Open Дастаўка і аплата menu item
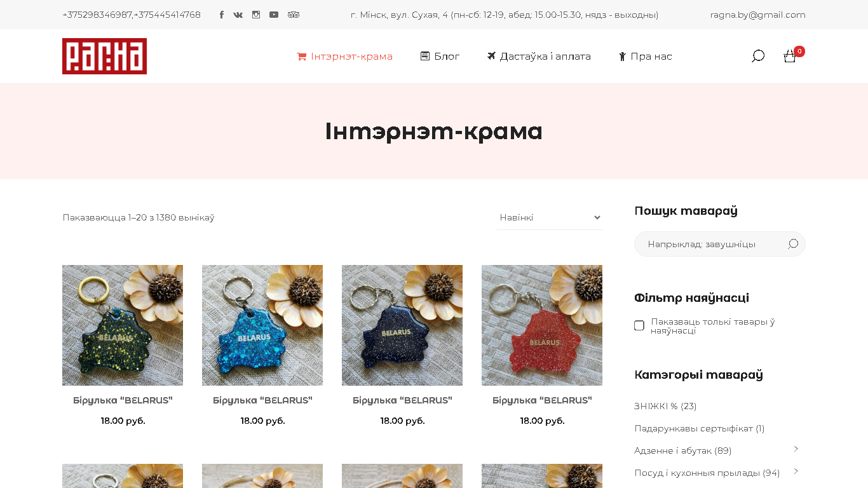This screenshot has width=868, height=488. [539, 56]
